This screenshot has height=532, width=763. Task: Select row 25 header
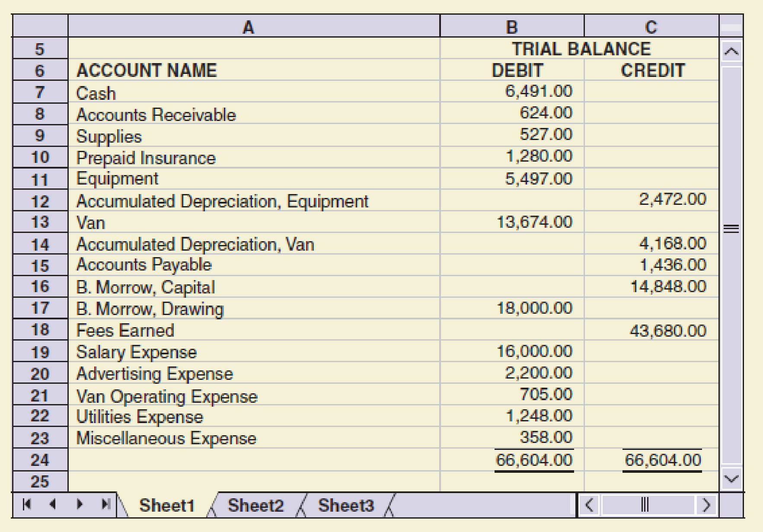40,481
